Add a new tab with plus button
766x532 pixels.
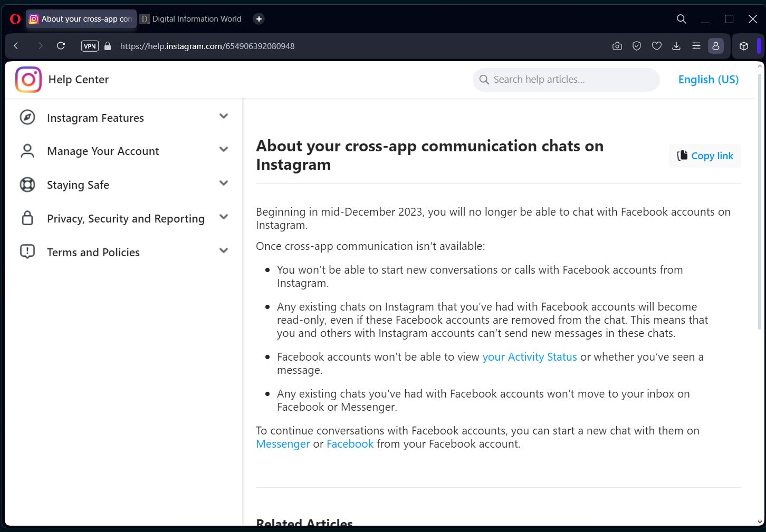point(259,19)
